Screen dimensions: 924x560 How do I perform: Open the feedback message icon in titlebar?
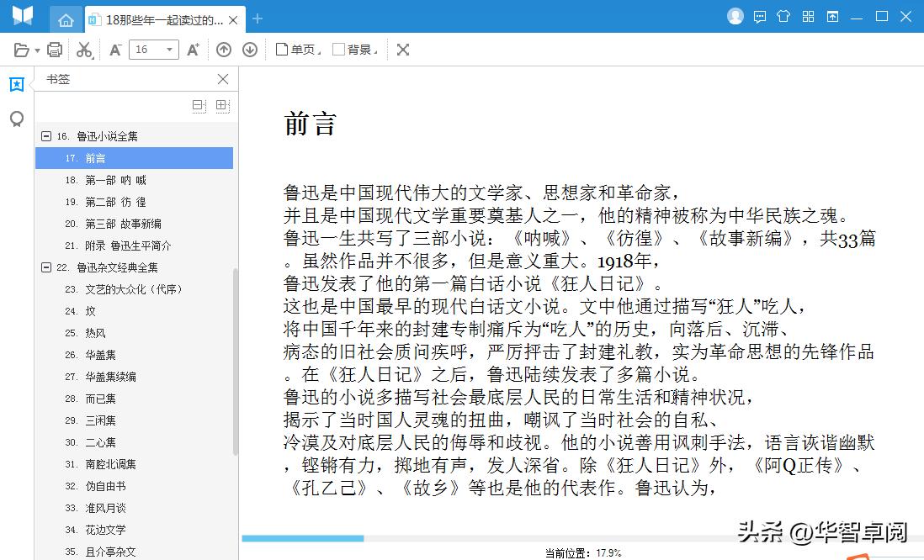[760, 15]
